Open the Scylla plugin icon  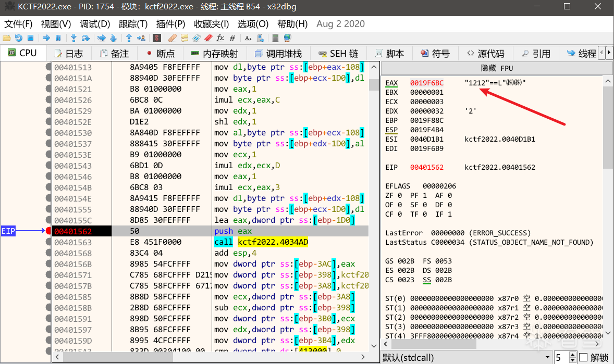156,38
